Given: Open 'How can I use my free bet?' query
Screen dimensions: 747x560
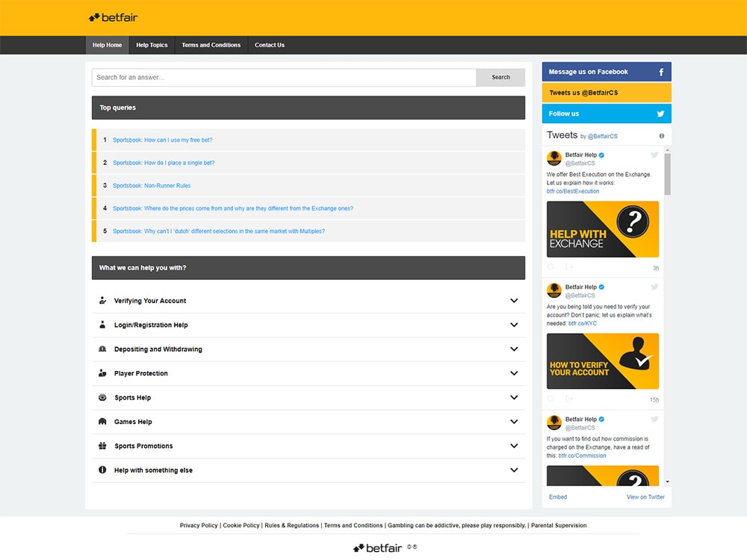Looking at the screenshot, I should click(x=162, y=140).
